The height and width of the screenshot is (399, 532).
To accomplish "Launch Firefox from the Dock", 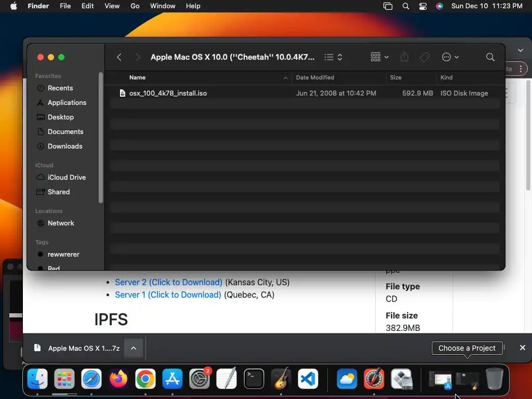I will pos(118,379).
